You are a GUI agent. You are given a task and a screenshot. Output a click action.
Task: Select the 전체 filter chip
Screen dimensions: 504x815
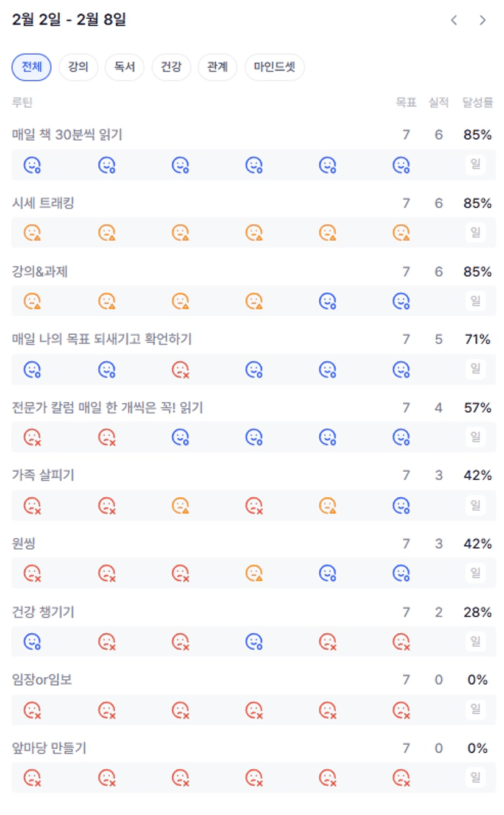[x=32, y=67]
